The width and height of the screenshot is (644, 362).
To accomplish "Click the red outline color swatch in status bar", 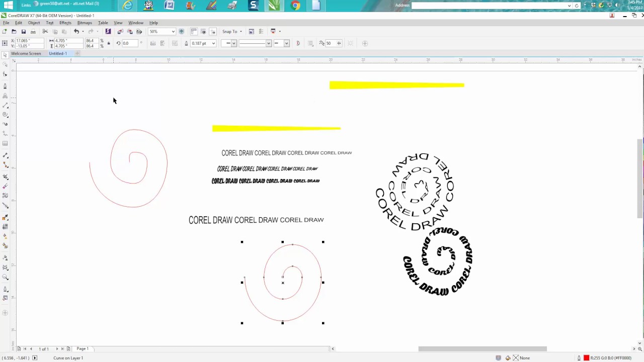I will (x=586, y=358).
